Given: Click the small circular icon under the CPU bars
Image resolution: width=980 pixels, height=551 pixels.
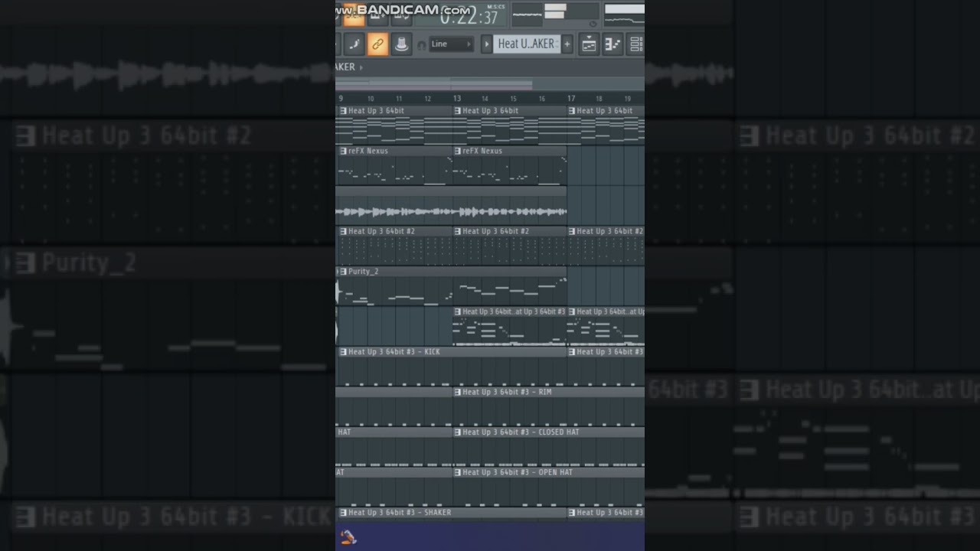Looking at the screenshot, I should pyautogui.click(x=593, y=24).
